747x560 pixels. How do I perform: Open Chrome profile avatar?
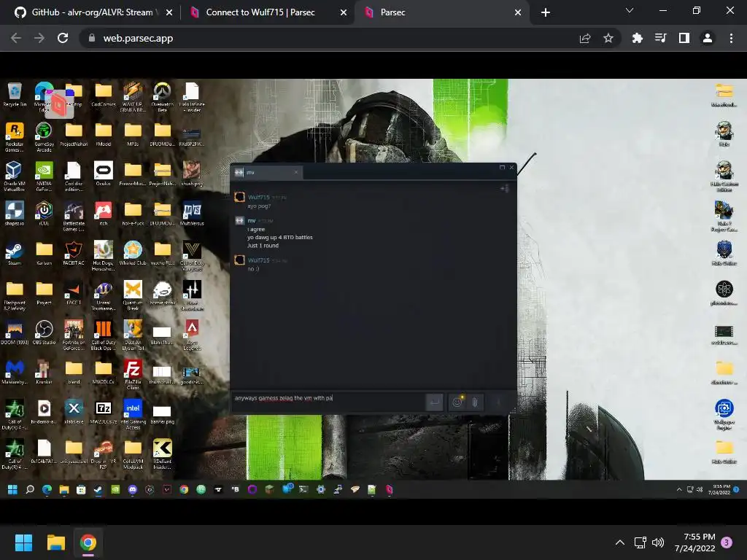[708, 38]
